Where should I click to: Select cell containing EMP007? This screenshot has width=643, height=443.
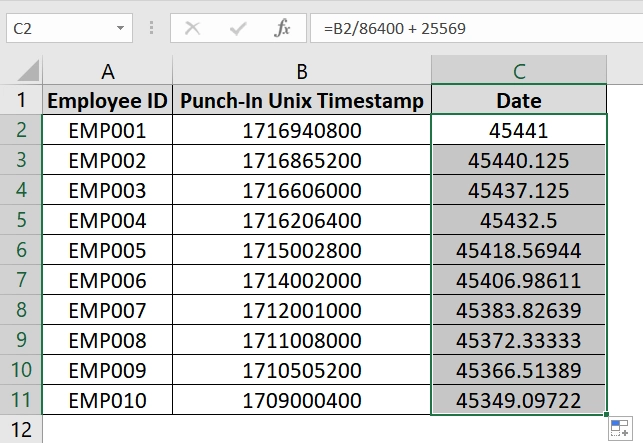107,310
